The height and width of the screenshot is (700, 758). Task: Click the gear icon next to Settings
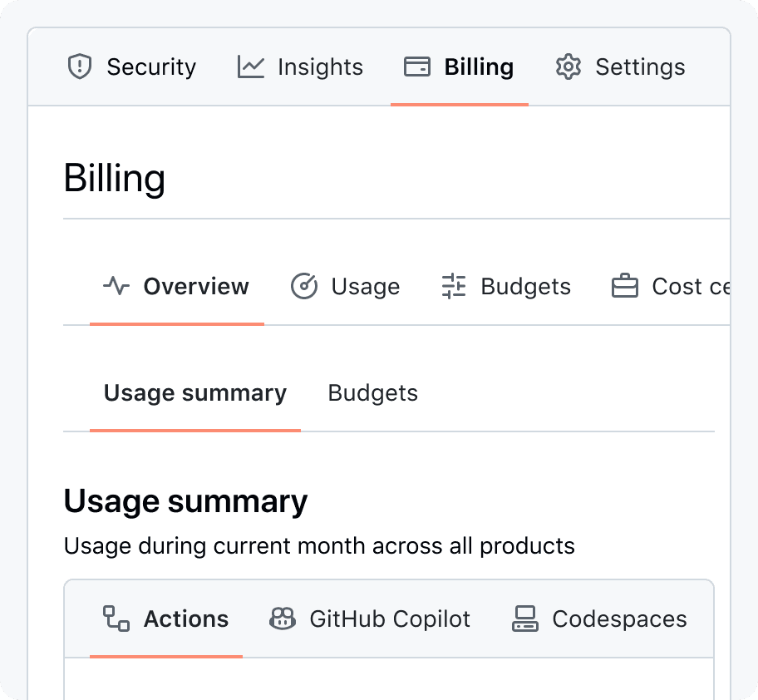[568, 67]
